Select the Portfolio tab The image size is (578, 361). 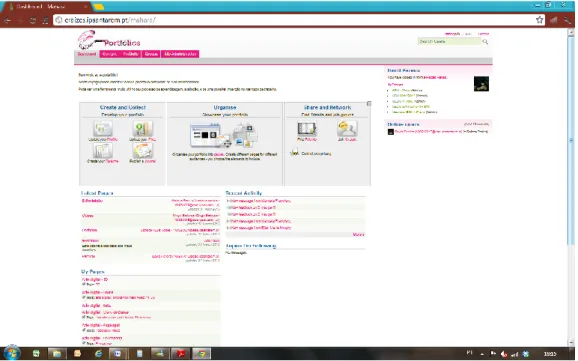coord(130,54)
